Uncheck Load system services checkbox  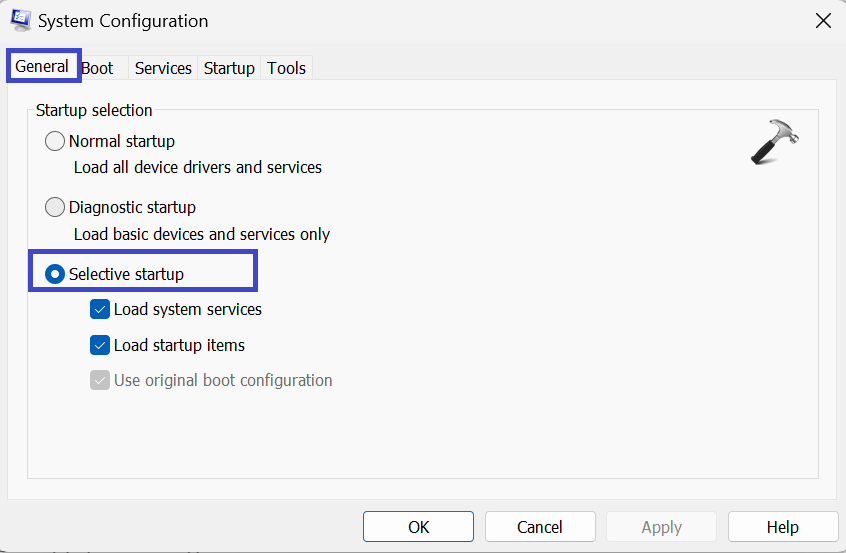(x=100, y=309)
